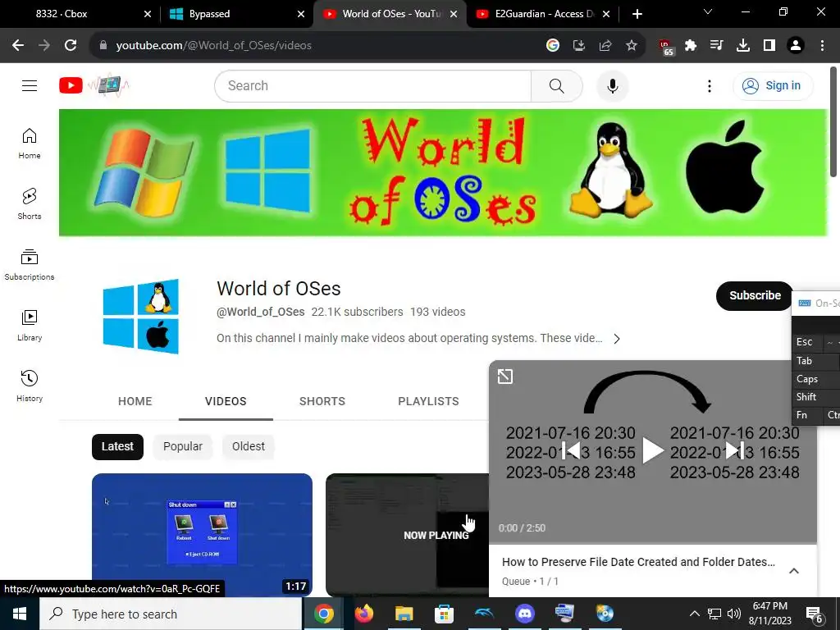The image size is (840, 630).
Task: Open Subscriptions in sidebar
Action: [x=30, y=265]
